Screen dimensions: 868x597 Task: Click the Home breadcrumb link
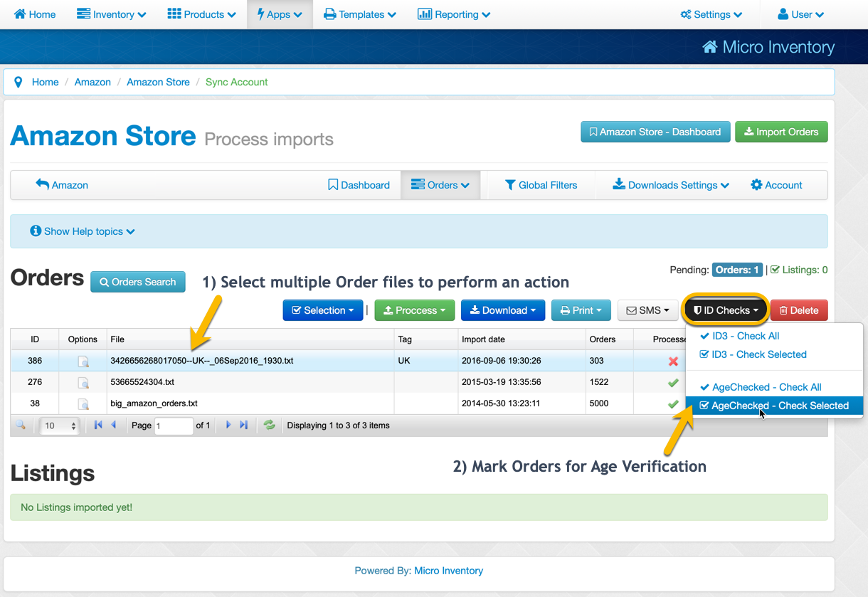point(45,82)
